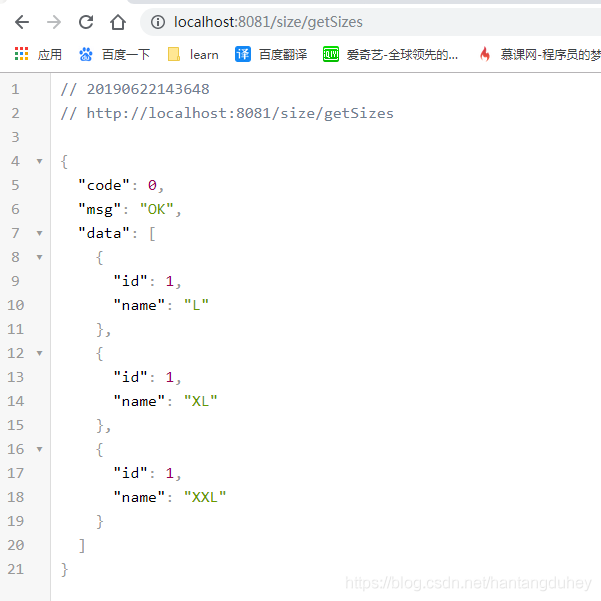Click the "id" key on line 17

130,473
